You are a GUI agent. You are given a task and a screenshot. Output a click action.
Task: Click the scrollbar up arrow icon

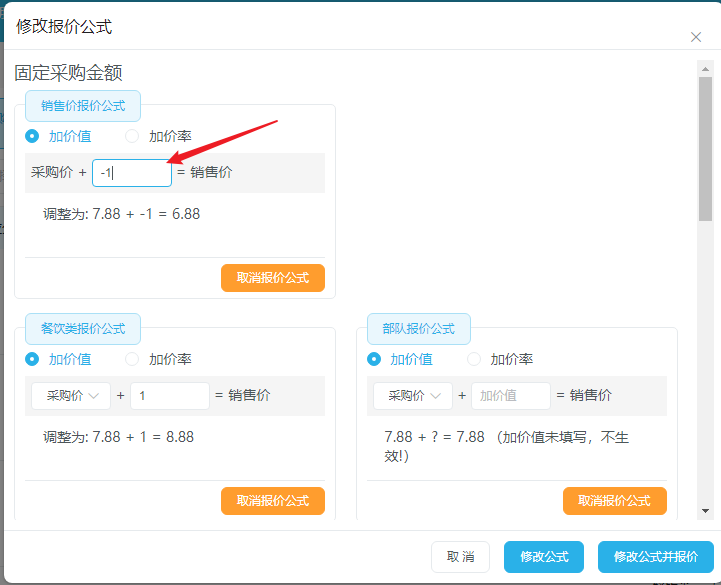[705, 69]
